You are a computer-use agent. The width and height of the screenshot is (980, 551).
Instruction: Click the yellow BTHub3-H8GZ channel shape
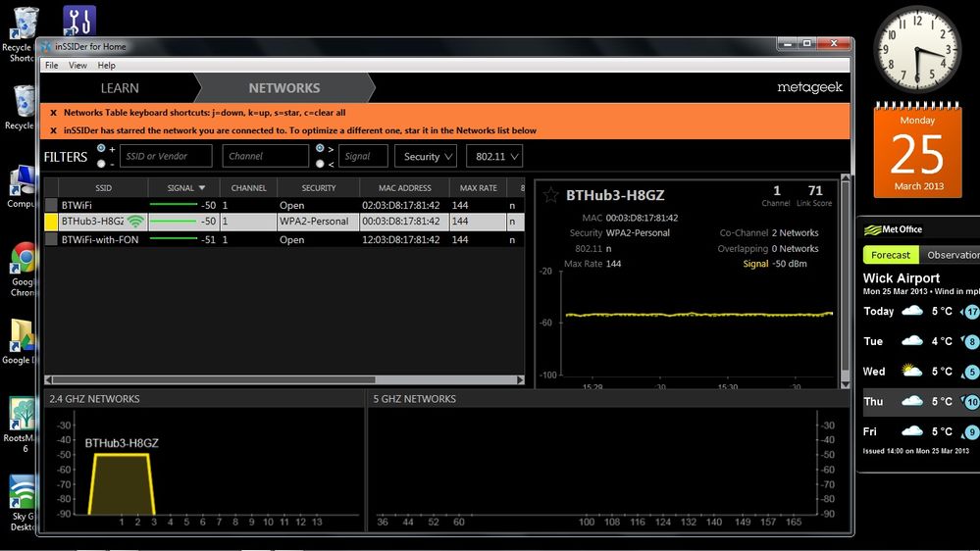[122, 484]
